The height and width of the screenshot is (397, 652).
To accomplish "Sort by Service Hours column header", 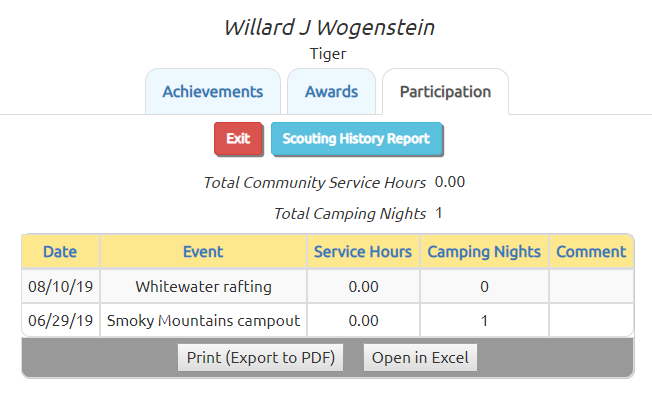I will click(x=363, y=252).
